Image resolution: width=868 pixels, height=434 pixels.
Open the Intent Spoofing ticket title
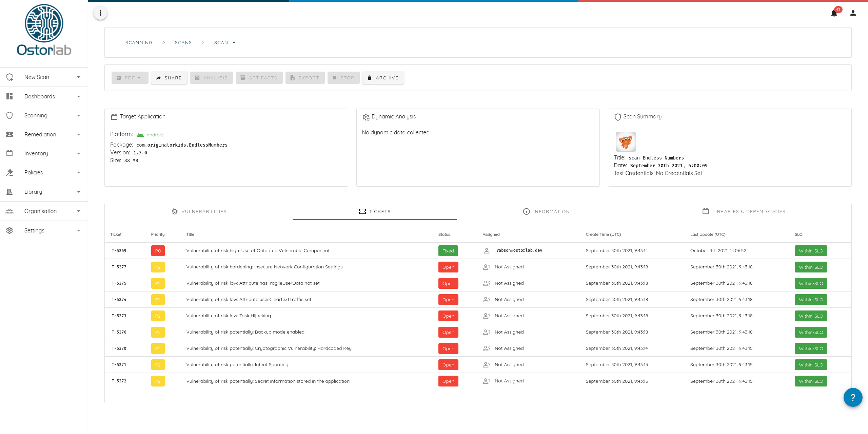coord(237,365)
